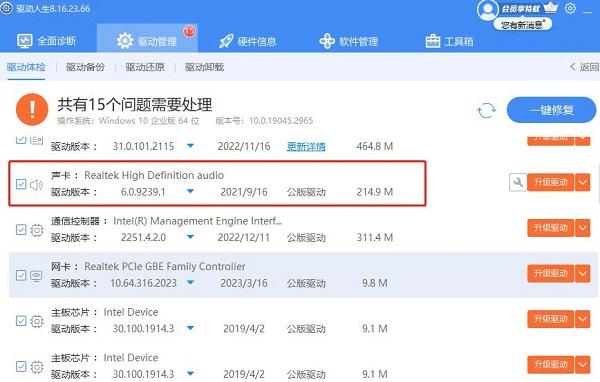This screenshot has width=600, height=382.
Task: Click chip icon of Intel Device row above the bottom one
Action: pyautogui.click(x=37, y=321)
